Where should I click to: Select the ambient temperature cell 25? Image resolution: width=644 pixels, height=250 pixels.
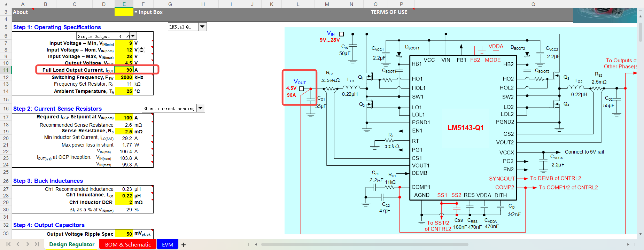(124, 91)
